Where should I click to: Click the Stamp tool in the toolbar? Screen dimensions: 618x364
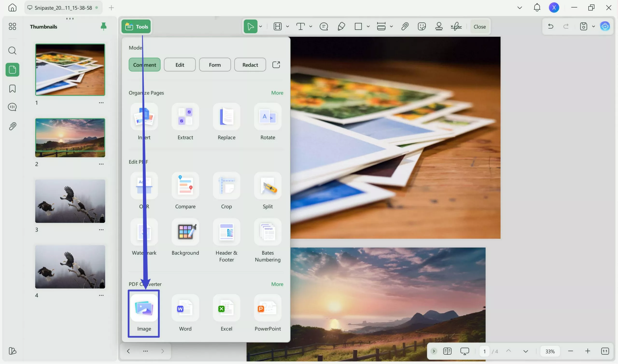coord(439,26)
